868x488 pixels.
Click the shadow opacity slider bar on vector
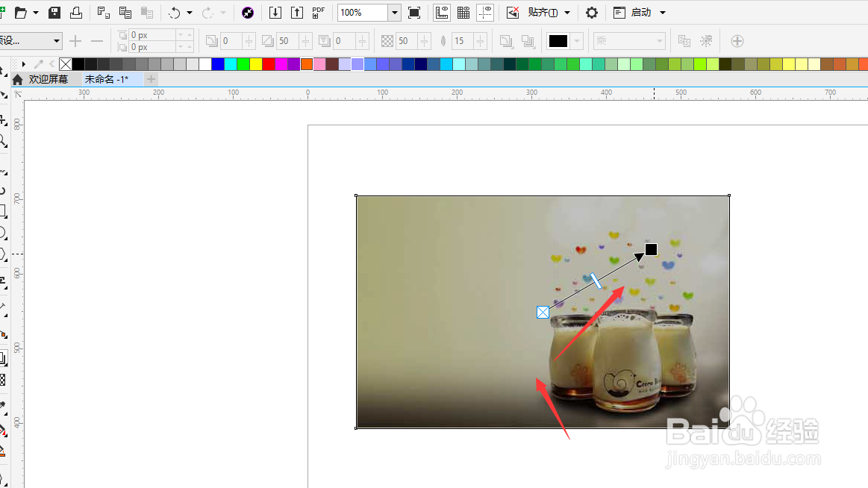click(x=596, y=281)
